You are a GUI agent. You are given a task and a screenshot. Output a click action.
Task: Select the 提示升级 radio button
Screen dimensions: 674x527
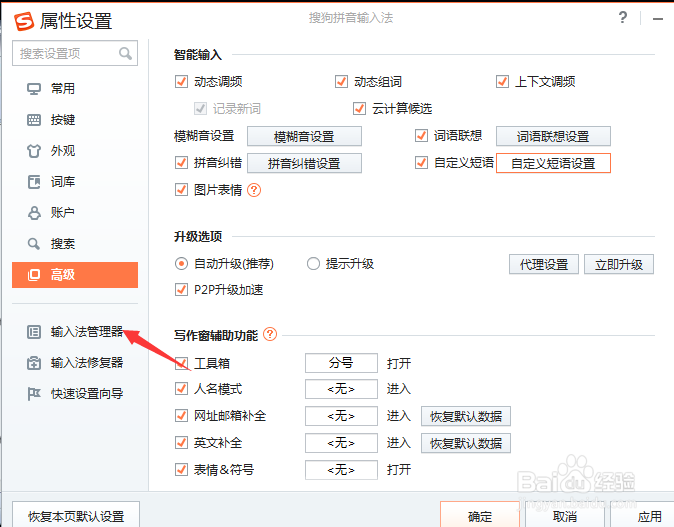click(313, 264)
